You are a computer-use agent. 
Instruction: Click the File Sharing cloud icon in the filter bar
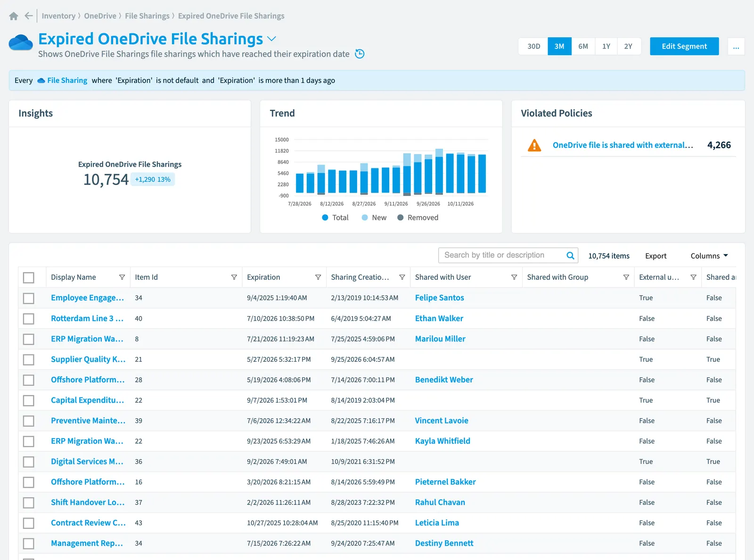(x=41, y=81)
